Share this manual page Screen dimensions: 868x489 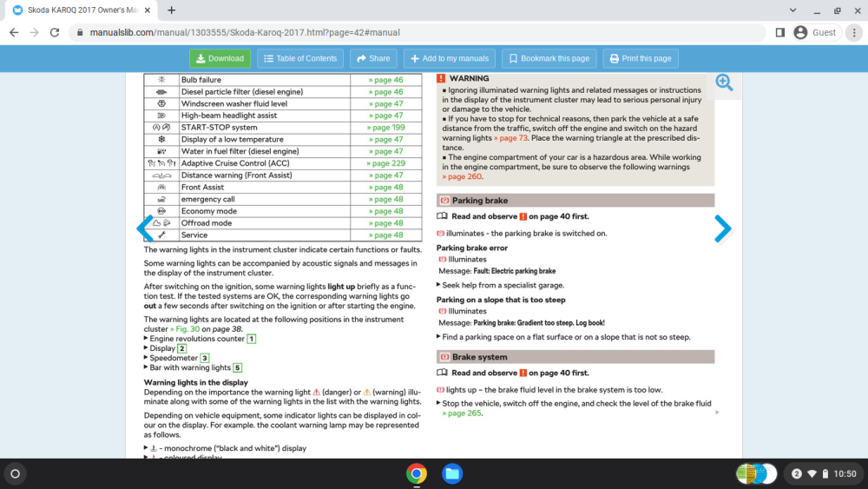coord(373,58)
